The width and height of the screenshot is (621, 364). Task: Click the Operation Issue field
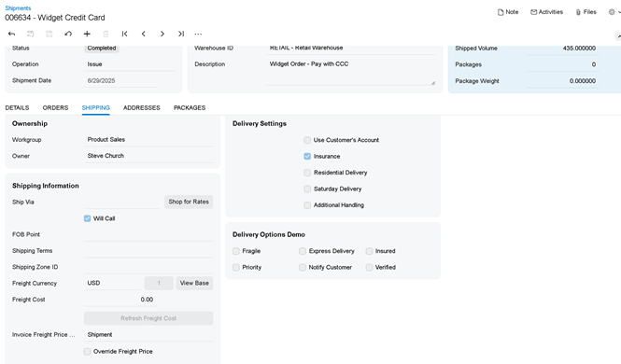pos(130,64)
